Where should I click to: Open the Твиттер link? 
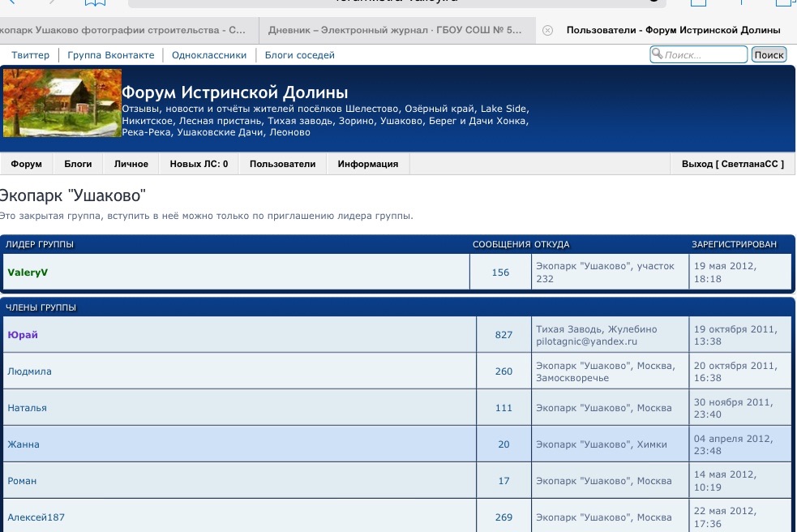30,55
